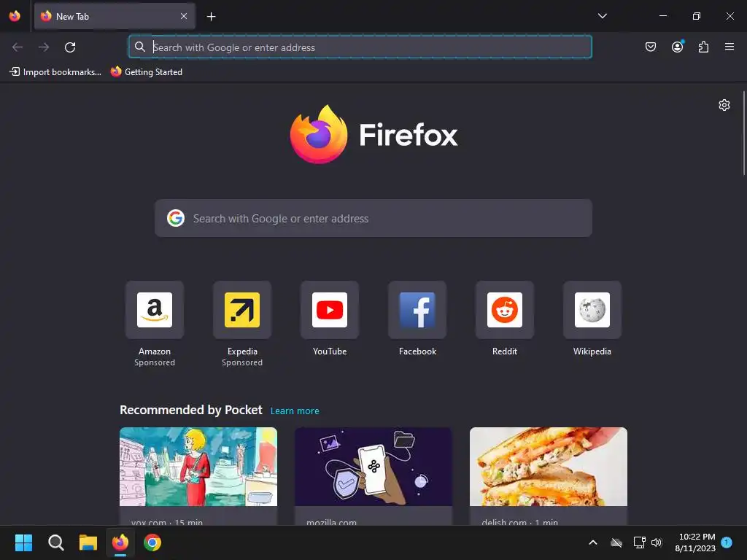Open File Explorer from taskbar
Screen dimensions: 747x560
pos(88,542)
